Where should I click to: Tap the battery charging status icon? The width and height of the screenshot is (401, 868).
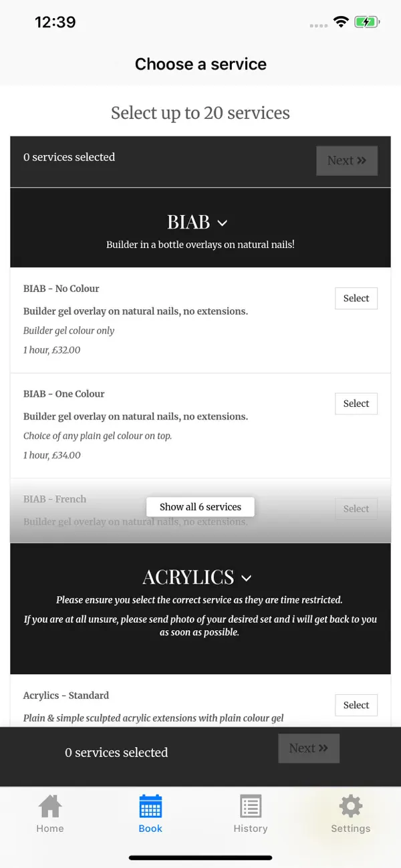367,22
